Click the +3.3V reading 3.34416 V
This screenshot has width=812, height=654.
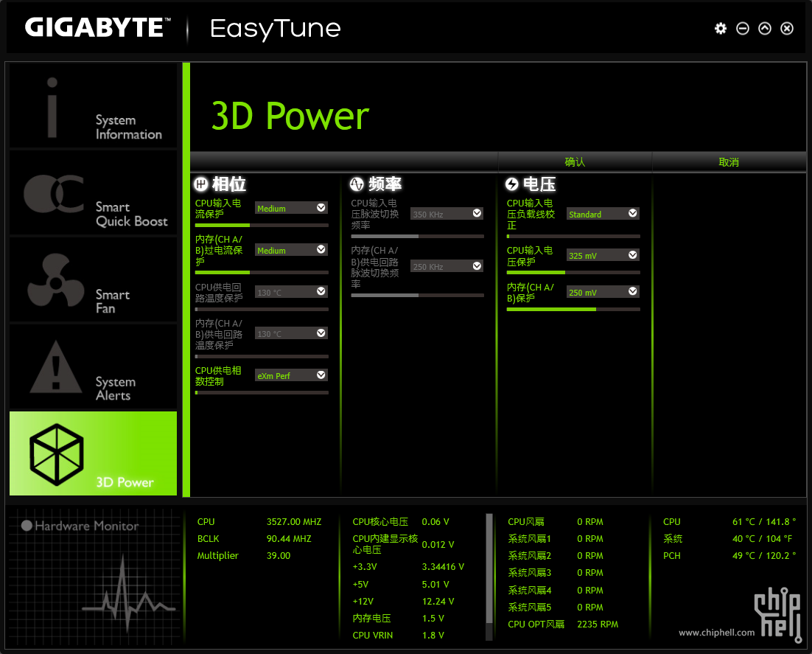pyautogui.click(x=443, y=567)
